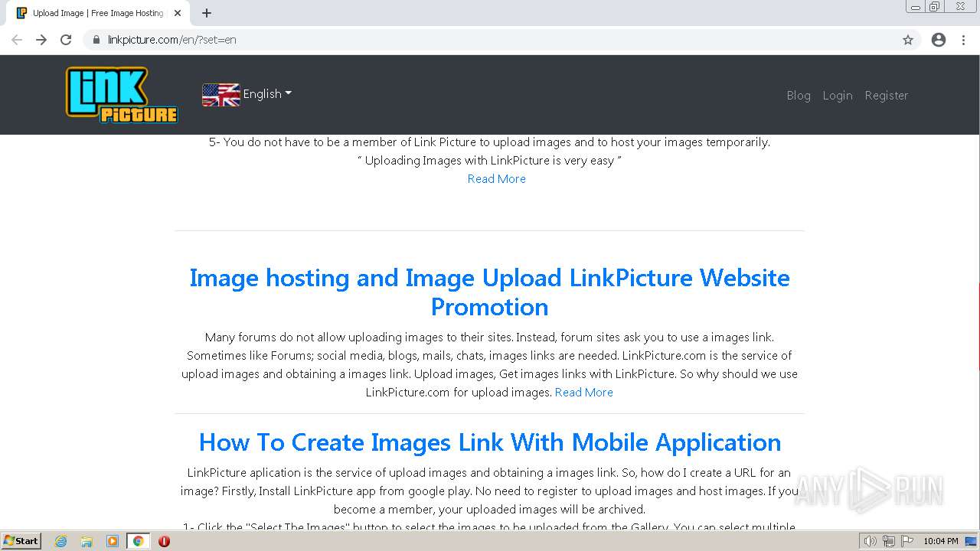Click the "Uploading Images with LinkPicture is very easy" text
Image resolution: width=980 pixels, height=551 pixels.
(490, 160)
